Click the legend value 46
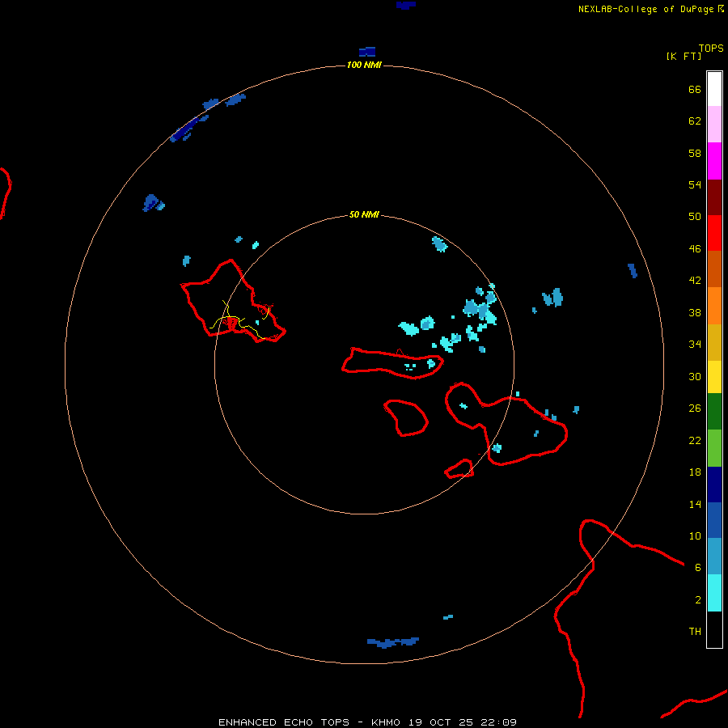Screen dimensions: 728x728 [695, 249]
